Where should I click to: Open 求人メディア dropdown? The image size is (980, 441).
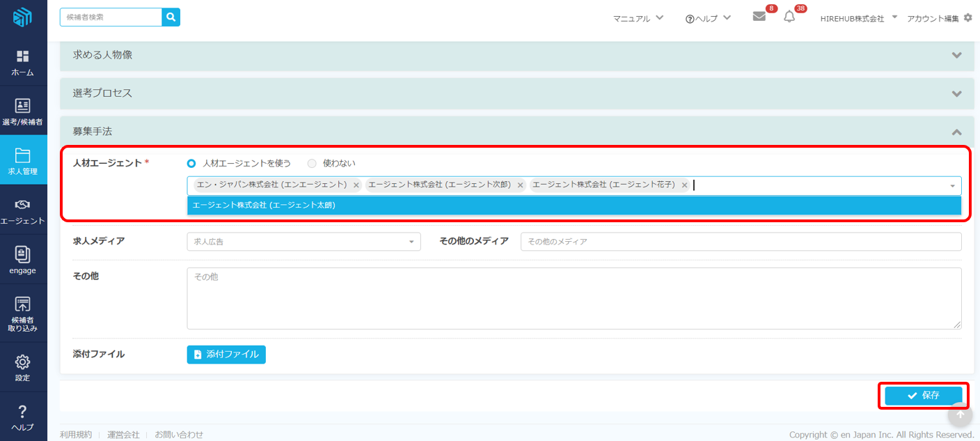click(x=303, y=242)
